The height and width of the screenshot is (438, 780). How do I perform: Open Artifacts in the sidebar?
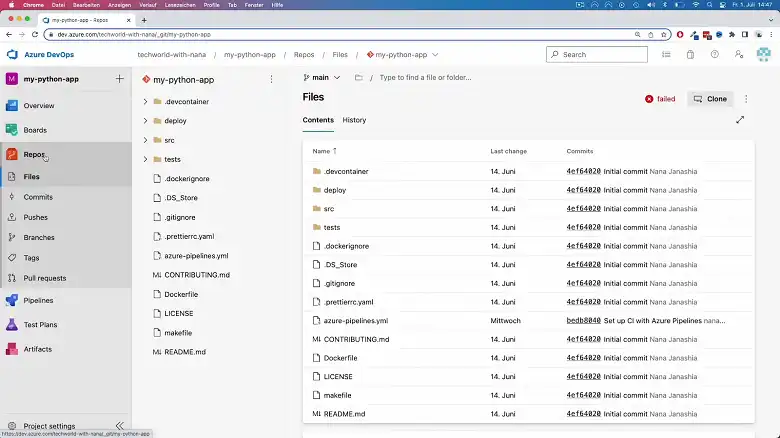[x=37, y=349]
